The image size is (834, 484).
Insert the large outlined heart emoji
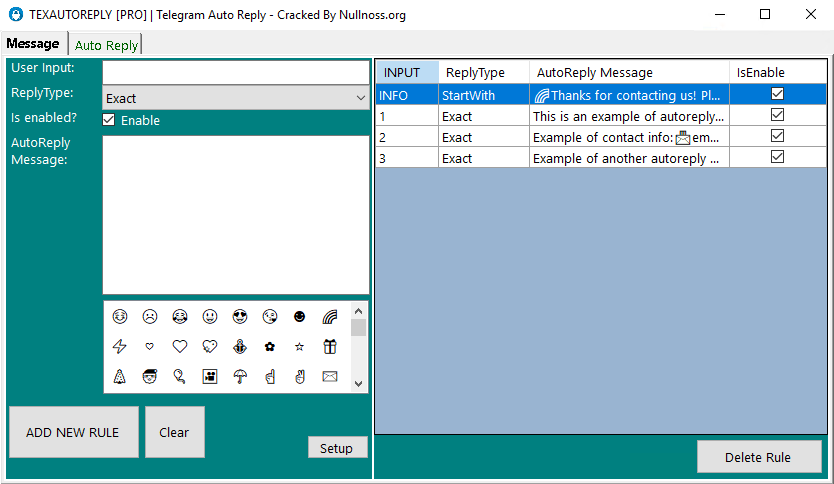(180, 346)
